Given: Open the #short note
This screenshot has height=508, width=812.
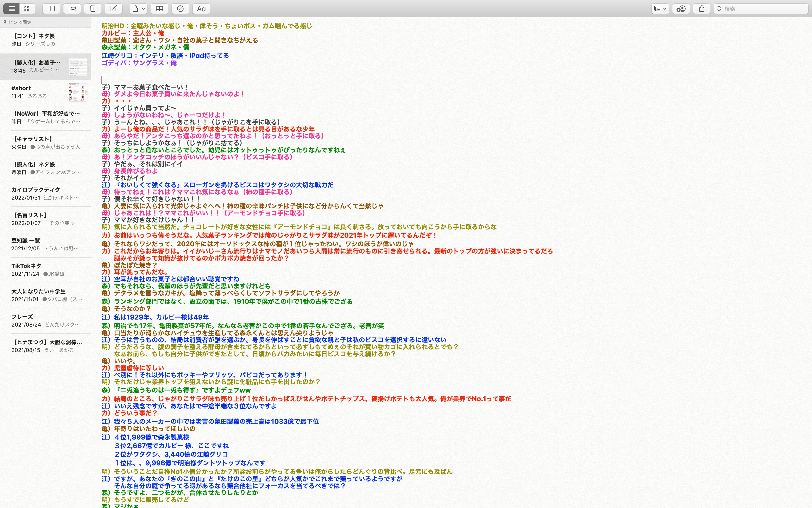Looking at the screenshot, I should click(45, 92).
